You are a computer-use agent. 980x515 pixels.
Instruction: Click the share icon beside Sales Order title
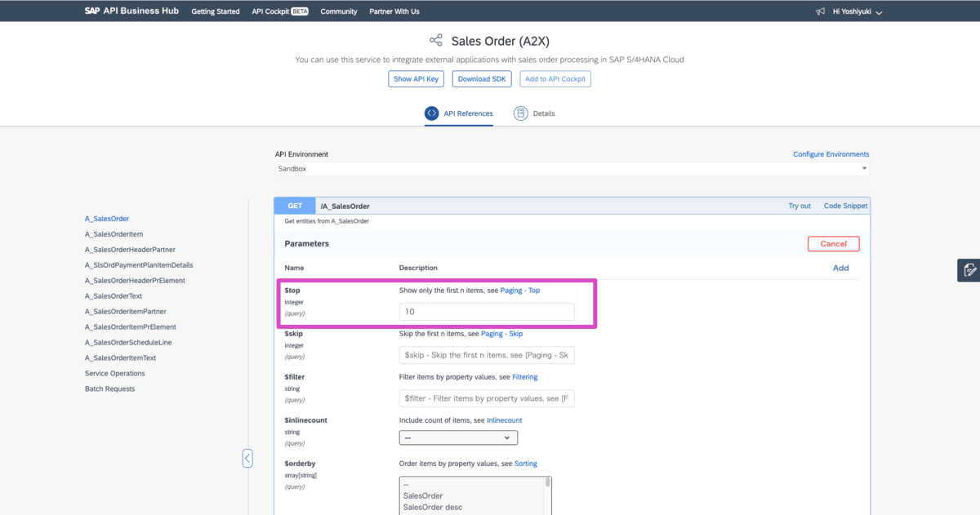pyautogui.click(x=436, y=41)
